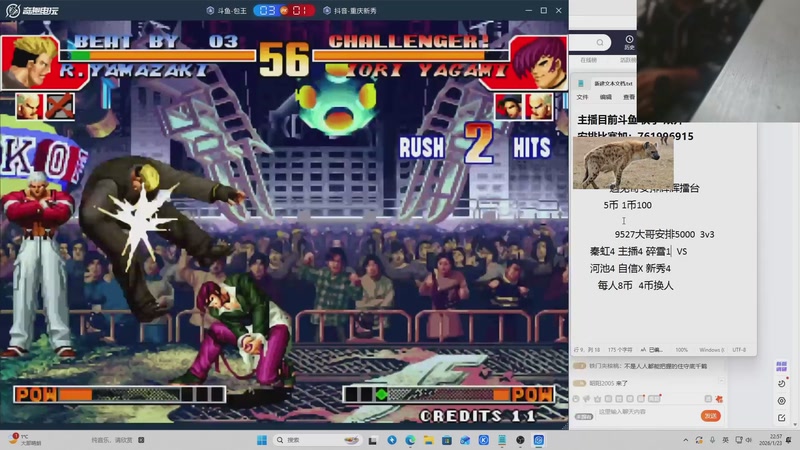800x450 pixels.
Task: Click the moon icon with red dot in sidebar
Action: [x=782, y=384]
